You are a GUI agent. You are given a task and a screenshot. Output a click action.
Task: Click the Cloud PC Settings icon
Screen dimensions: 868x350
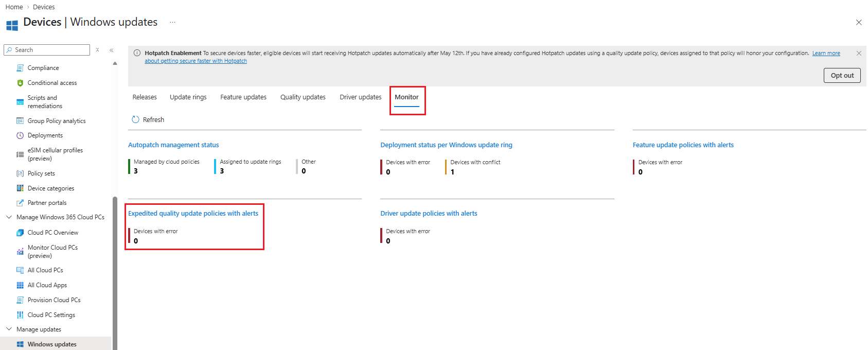[20, 315]
